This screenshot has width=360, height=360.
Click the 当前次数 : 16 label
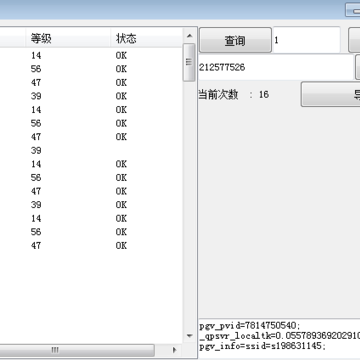tap(234, 95)
